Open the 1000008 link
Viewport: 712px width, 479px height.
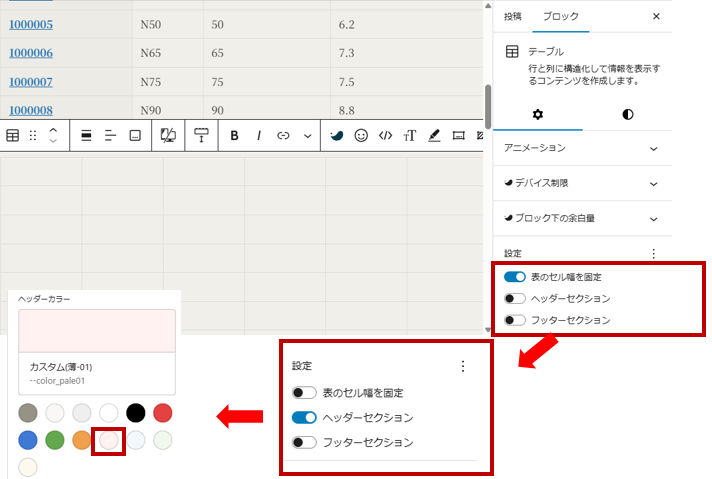[x=31, y=110]
